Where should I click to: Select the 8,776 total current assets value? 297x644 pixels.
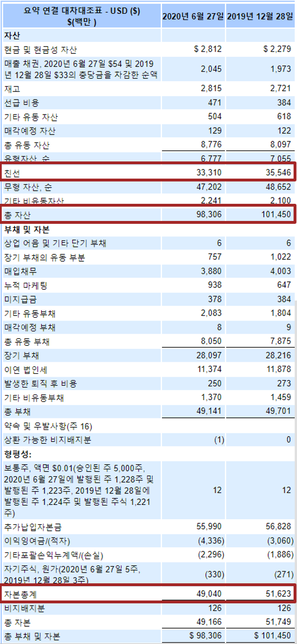tap(212, 145)
